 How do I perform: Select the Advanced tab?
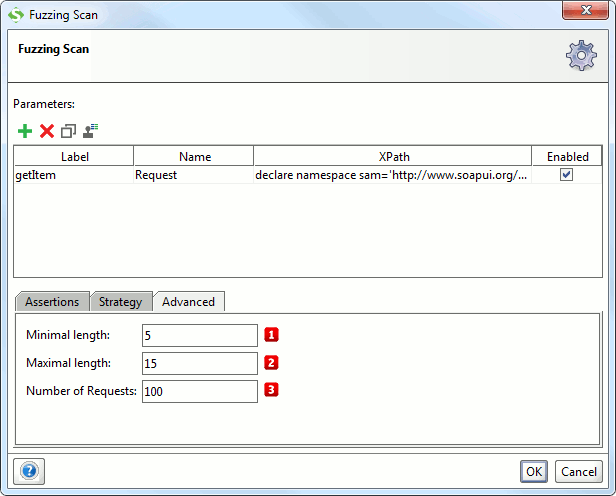[189, 302]
